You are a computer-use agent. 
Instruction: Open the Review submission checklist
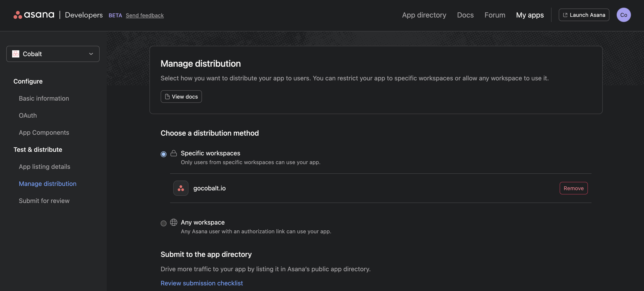pos(202,283)
